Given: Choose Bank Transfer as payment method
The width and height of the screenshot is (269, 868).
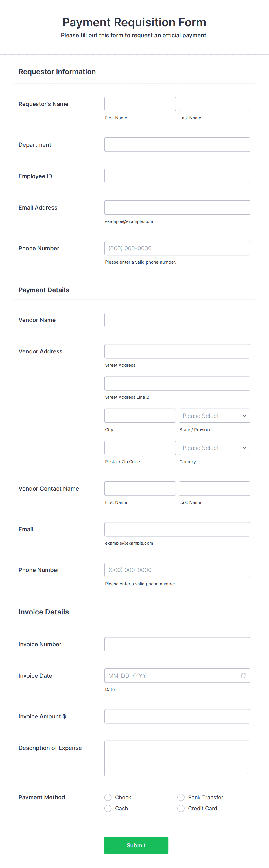Looking at the screenshot, I should pos(181,797).
